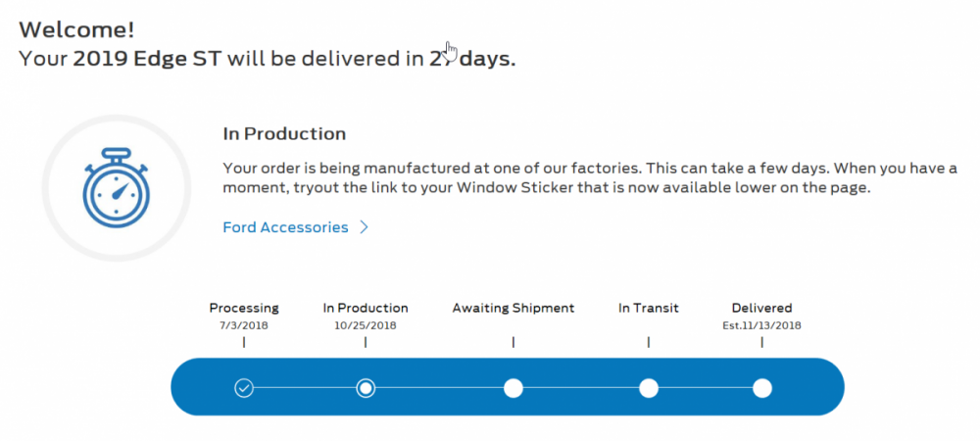This screenshot has height=441, width=980.
Task: Click the In Transit step dot
Action: tap(648, 388)
